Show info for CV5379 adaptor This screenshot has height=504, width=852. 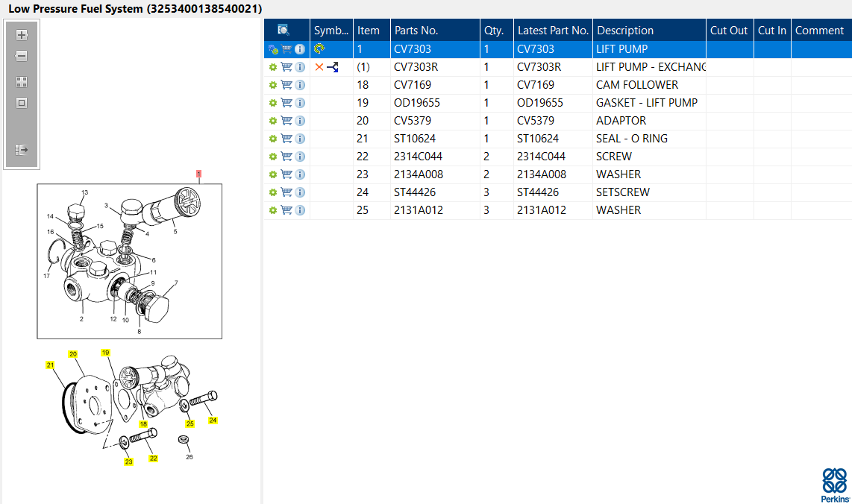point(300,121)
